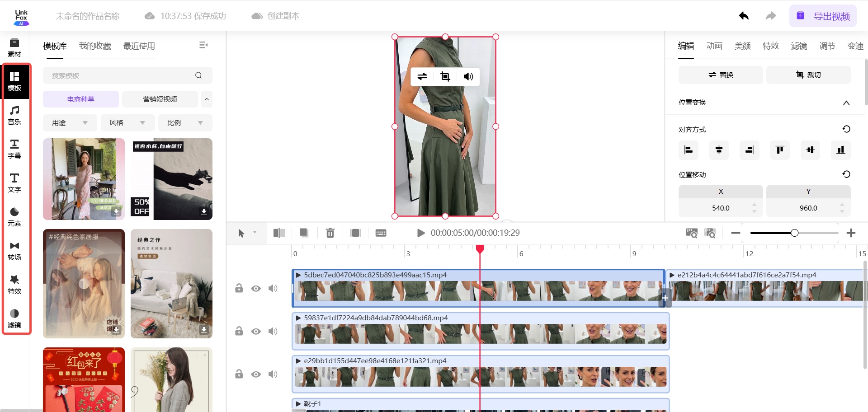Switch to the 特效 tab in right panel
Screen dimensions: 868x412
[771, 46]
